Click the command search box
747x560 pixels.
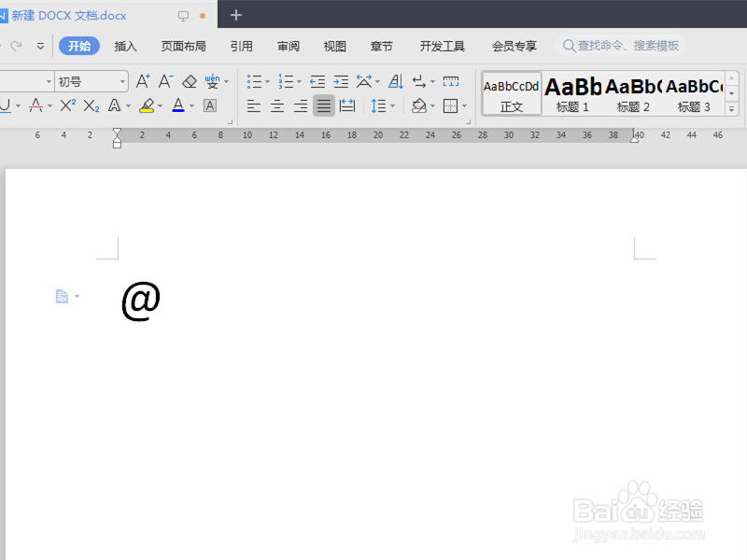click(x=621, y=46)
